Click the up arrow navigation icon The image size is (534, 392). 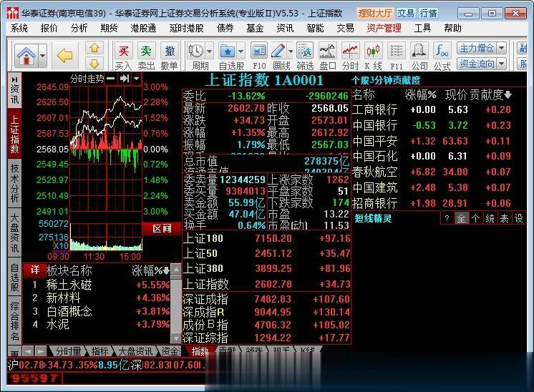[94, 49]
